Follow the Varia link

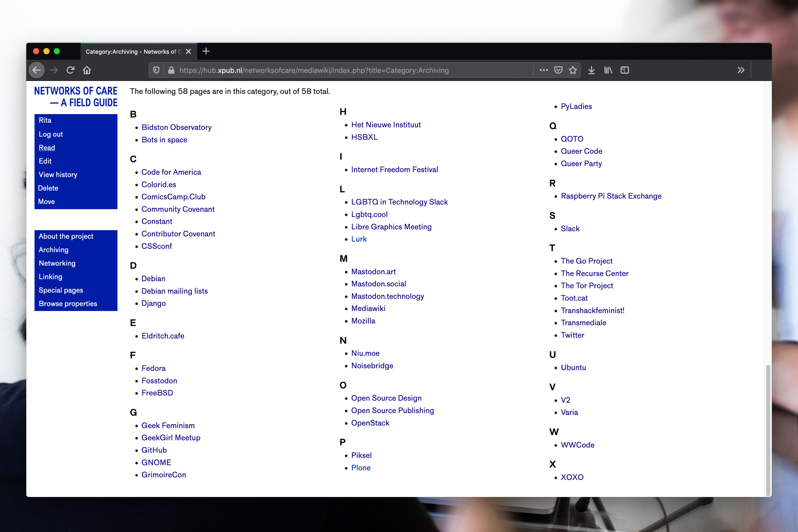[569, 412]
